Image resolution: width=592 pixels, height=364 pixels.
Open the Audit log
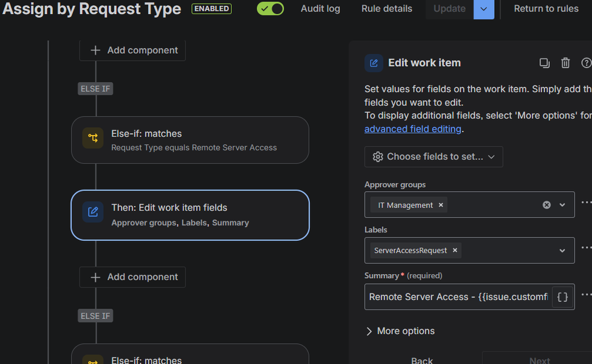click(x=321, y=9)
